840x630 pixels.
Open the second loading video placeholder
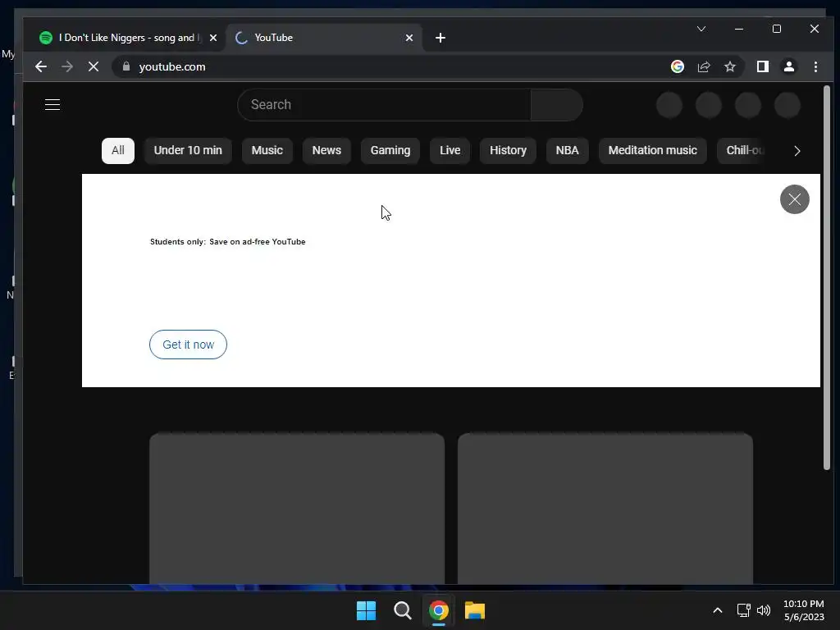click(605, 508)
